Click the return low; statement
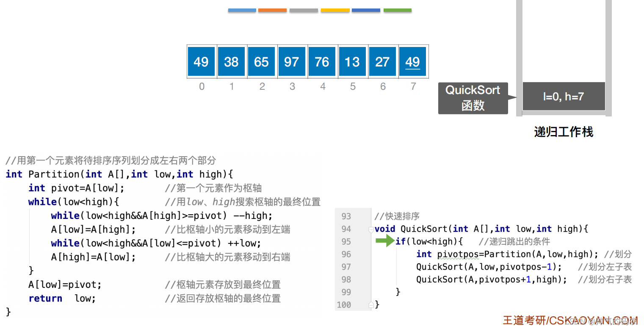Viewport: 644px width, 329px height. coord(62,298)
